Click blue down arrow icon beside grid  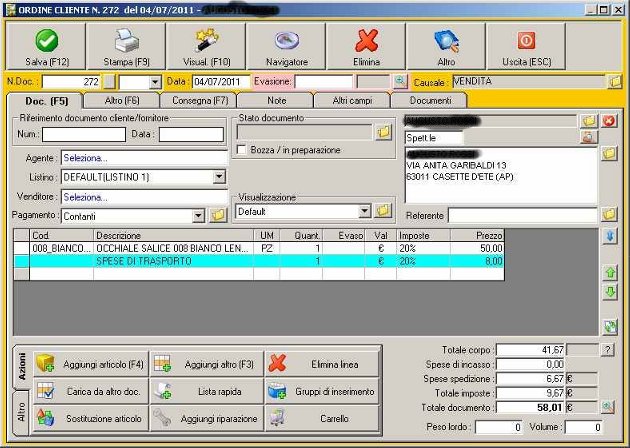(x=610, y=237)
